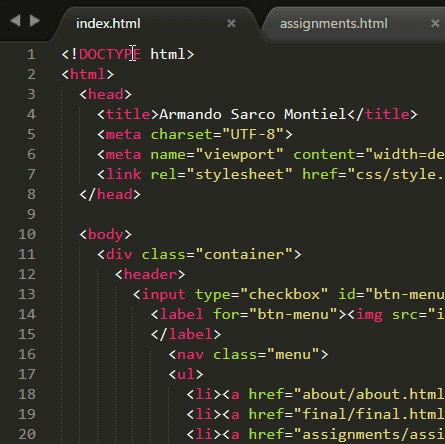This screenshot has height=444, width=445.
Task: Click the final/final.html href
Action: click(369, 414)
